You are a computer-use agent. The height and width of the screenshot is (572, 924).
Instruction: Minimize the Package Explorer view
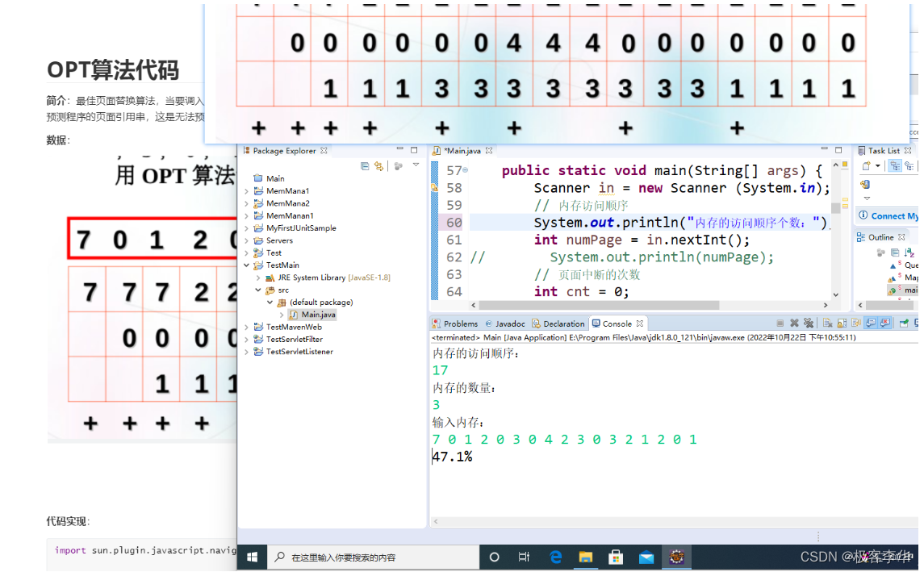[x=399, y=149]
